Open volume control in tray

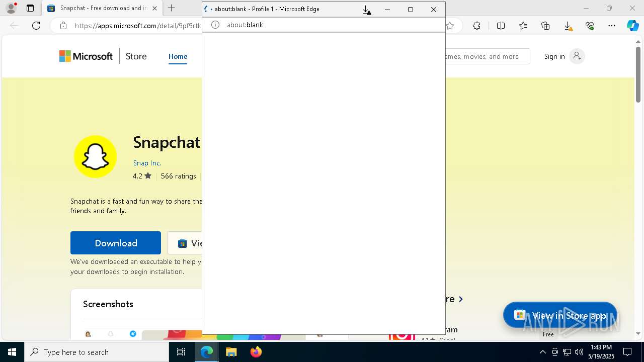click(x=579, y=352)
